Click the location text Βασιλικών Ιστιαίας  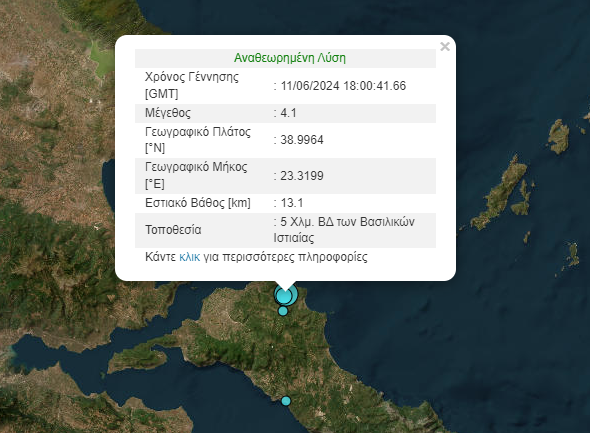[x=344, y=230]
